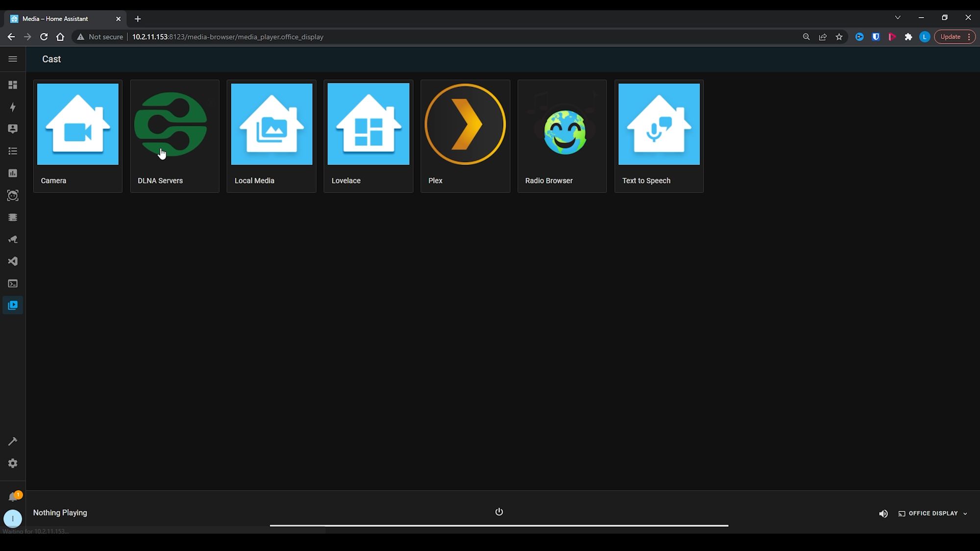This screenshot has width=980, height=551.
Task: Click the Chrome Update button
Action: pyautogui.click(x=955, y=37)
